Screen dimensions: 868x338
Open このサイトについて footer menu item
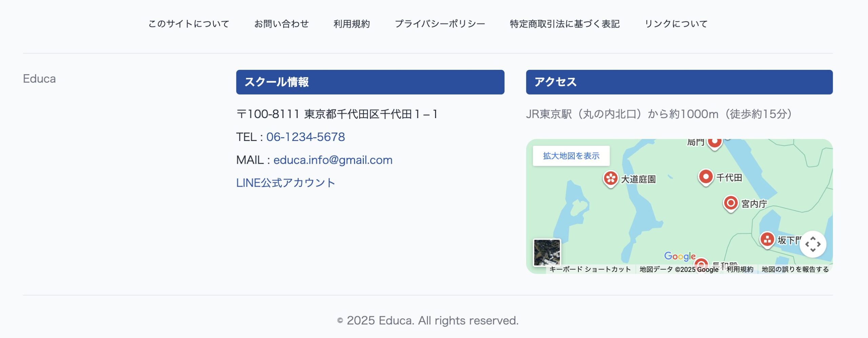189,24
